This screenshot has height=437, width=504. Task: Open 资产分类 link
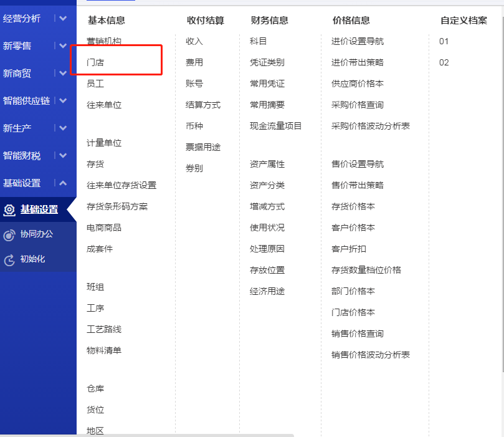267,185
